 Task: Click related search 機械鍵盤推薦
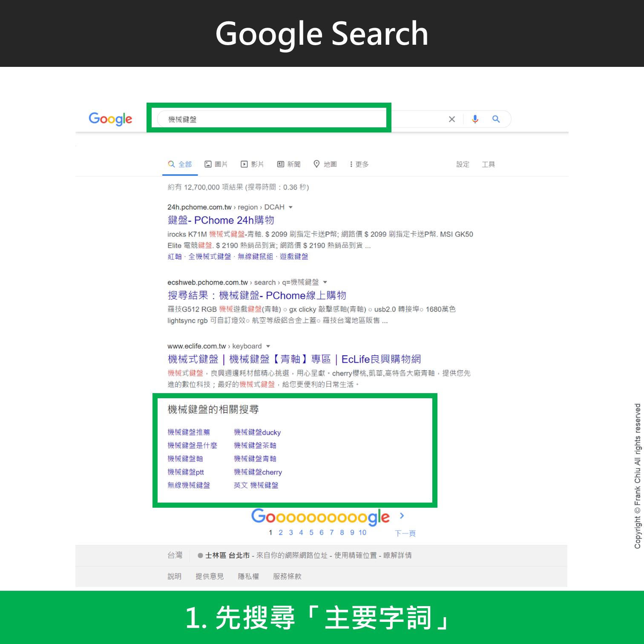pyautogui.click(x=189, y=432)
